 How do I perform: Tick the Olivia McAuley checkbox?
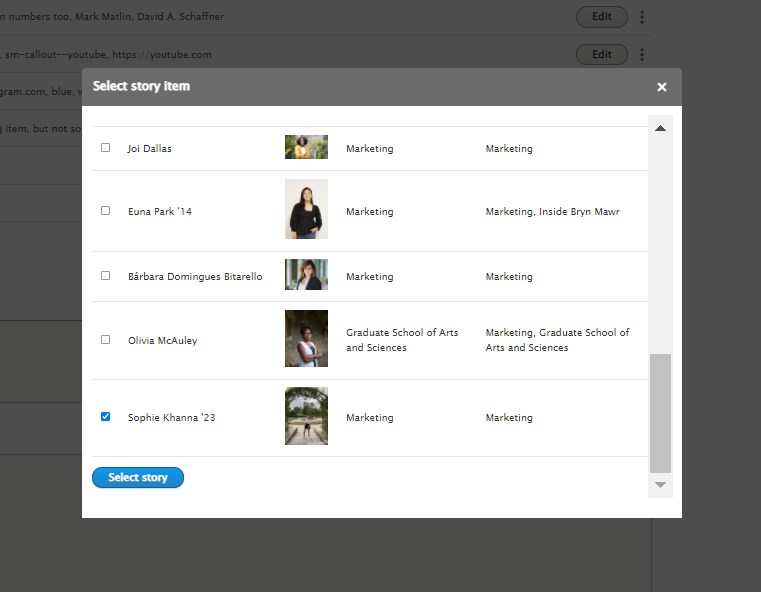(x=105, y=340)
